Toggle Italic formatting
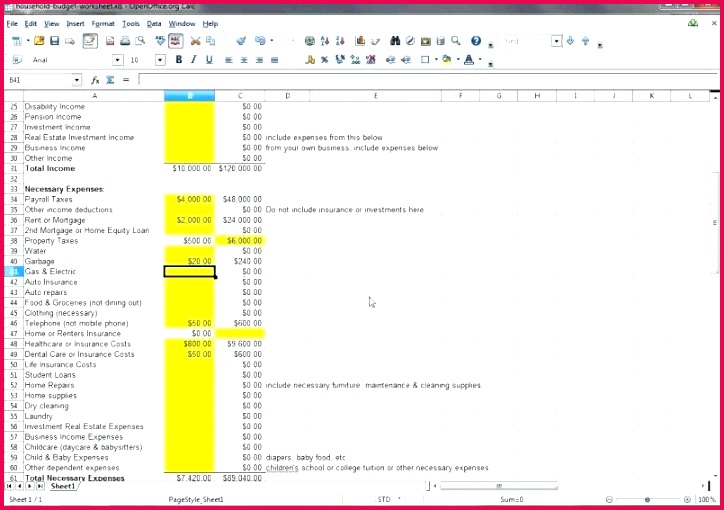This screenshot has height=510, width=724. 194,60
